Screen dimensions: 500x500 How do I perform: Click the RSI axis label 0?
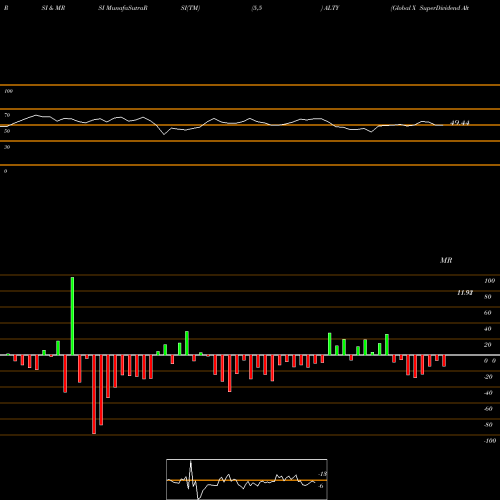click(5, 171)
